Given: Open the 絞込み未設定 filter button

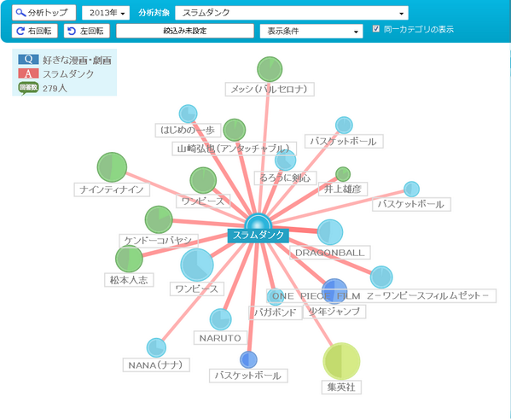Looking at the screenshot, I should point(185,31).
